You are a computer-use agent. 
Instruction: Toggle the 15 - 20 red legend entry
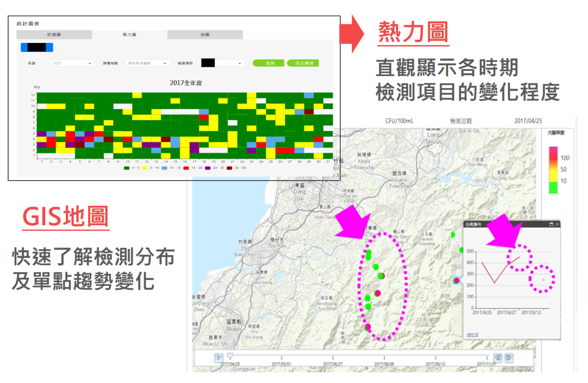tap(193, 168)
